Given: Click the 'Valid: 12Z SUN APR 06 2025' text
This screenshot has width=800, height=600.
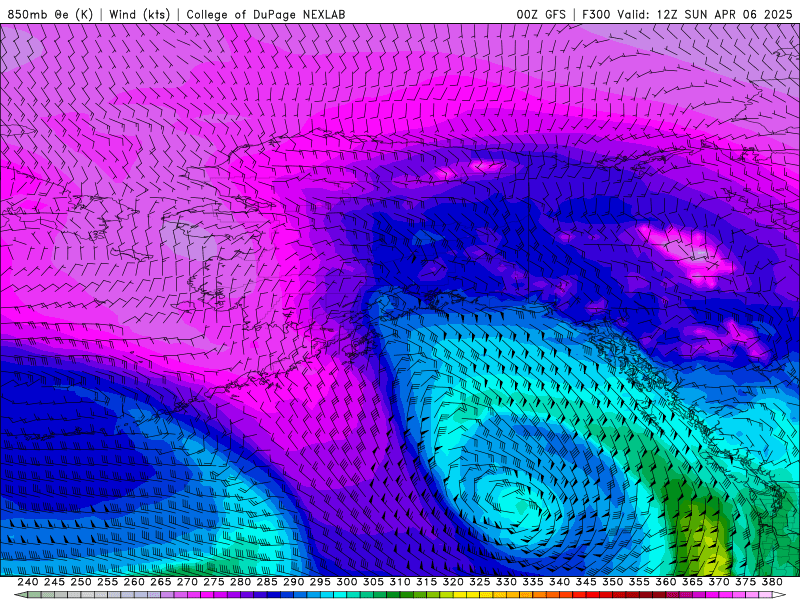Looking at the screenshot, I should [x=705, y=14].
